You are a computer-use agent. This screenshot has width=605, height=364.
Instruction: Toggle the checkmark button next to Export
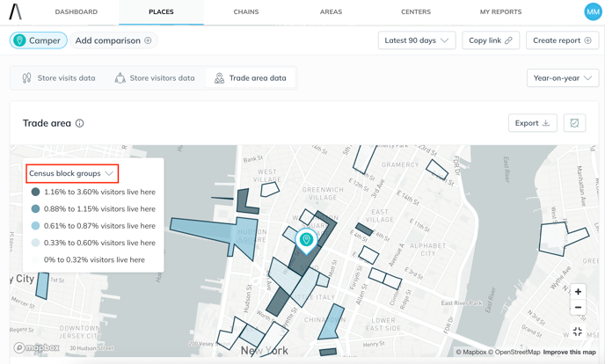[x=574, y=123]
